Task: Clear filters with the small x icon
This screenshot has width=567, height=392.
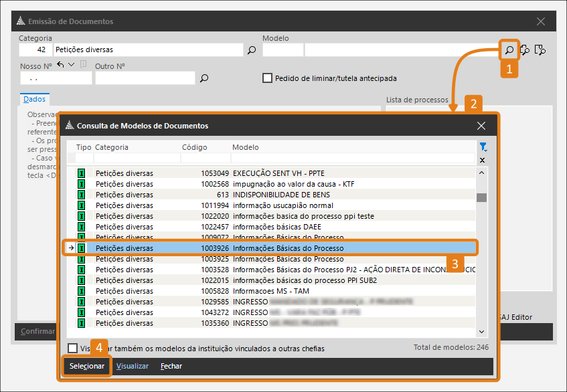Action: (x=483, y=160)
